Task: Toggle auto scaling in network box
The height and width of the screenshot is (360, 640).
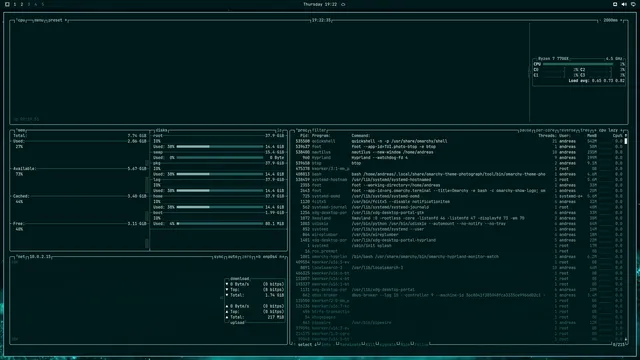Action: 232,257
